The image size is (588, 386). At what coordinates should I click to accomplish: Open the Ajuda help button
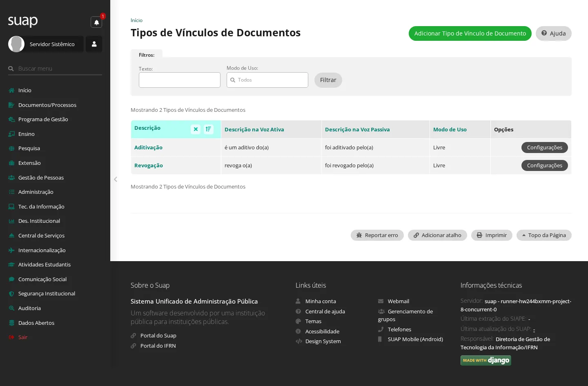554,33
